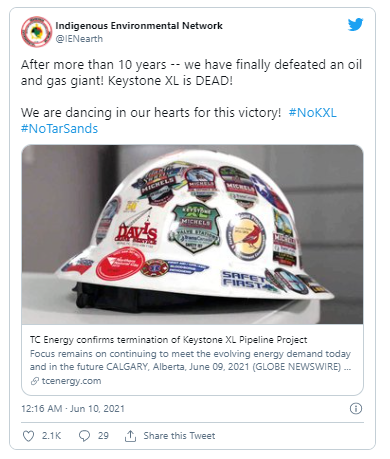Open replies via the speech bubble icon

click(84, 436)
